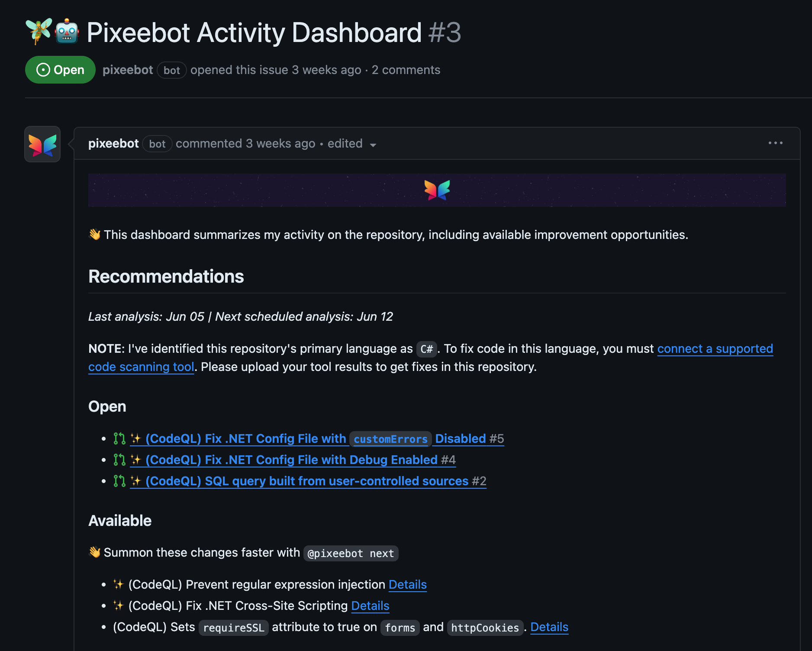Click pull request icon beside customErrors Disabled #5

click(119, 438)
